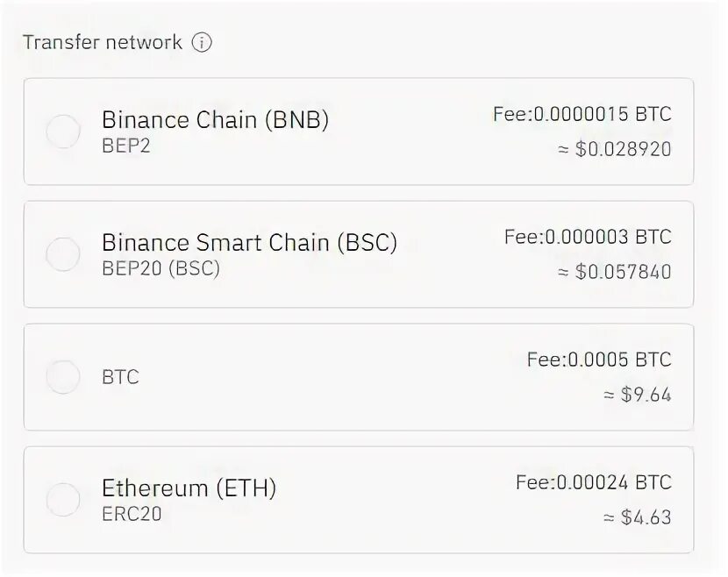Choose the Binance Smart Chain radio button
The width and height of the screenshot is (728, 577).
click(63, 254)
